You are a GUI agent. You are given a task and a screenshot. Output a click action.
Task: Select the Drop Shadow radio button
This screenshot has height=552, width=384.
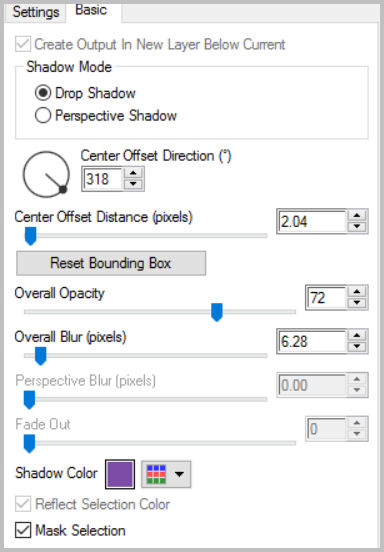(43, 93)
